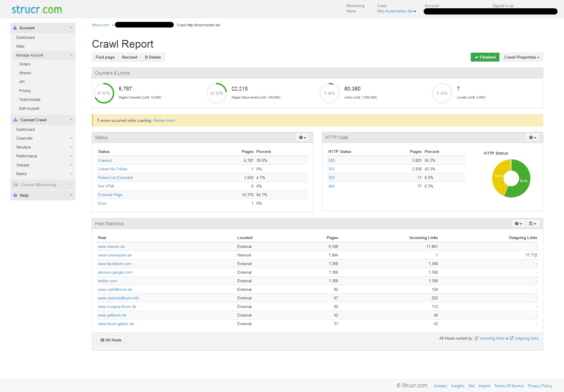Screen dimensions: 564x392
Task: Open the Pricing sidebar item
Action: tap(25, 91)
